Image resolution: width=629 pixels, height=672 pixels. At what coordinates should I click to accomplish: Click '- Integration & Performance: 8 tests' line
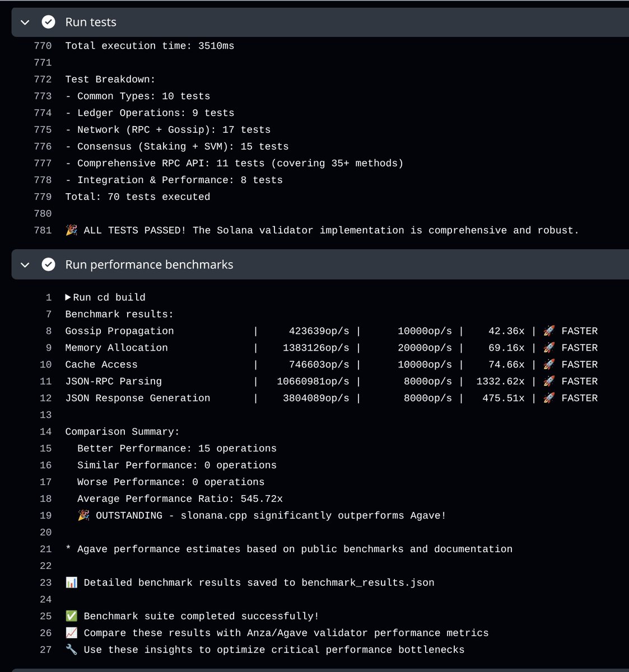(x=174, y=180)
